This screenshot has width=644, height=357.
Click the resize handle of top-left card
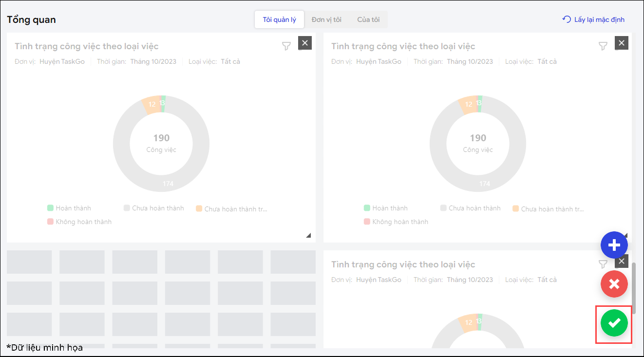(308, 235)
